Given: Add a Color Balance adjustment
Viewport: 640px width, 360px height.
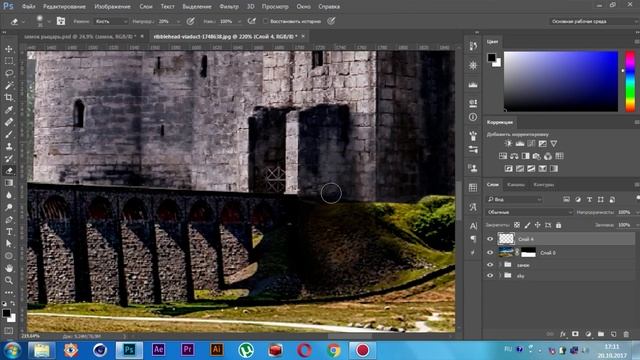Looking at the screenshot, I should pos(514,156).
